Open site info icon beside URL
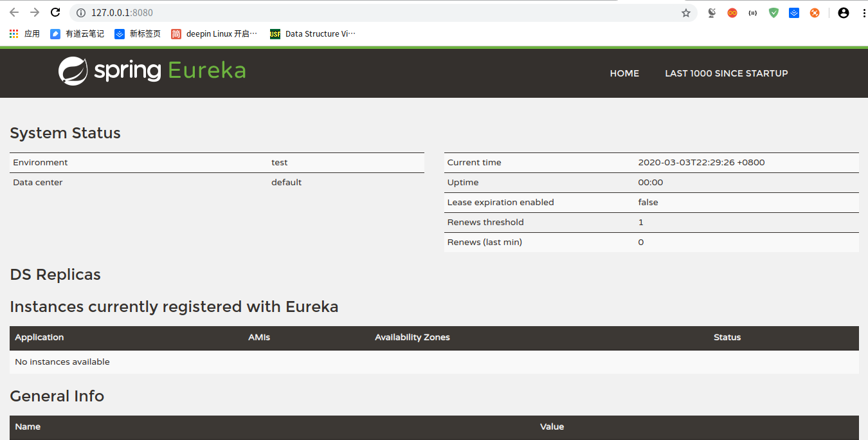 pos(80,13)
